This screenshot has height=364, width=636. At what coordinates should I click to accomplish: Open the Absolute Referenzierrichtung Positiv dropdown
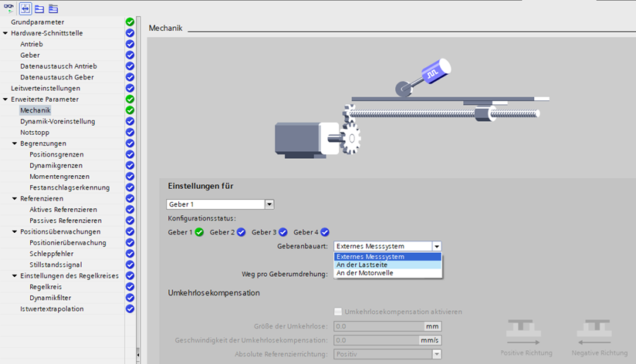[436, 353]
